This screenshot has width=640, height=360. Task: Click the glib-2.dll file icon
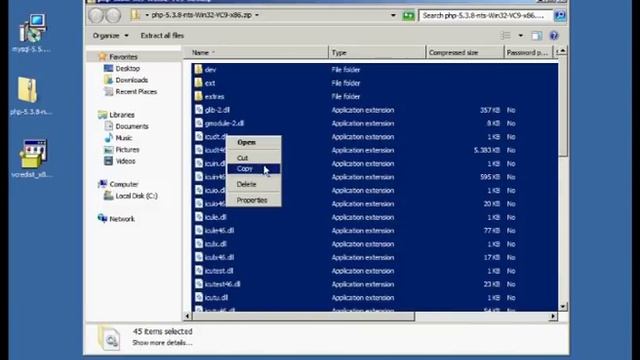198,110
